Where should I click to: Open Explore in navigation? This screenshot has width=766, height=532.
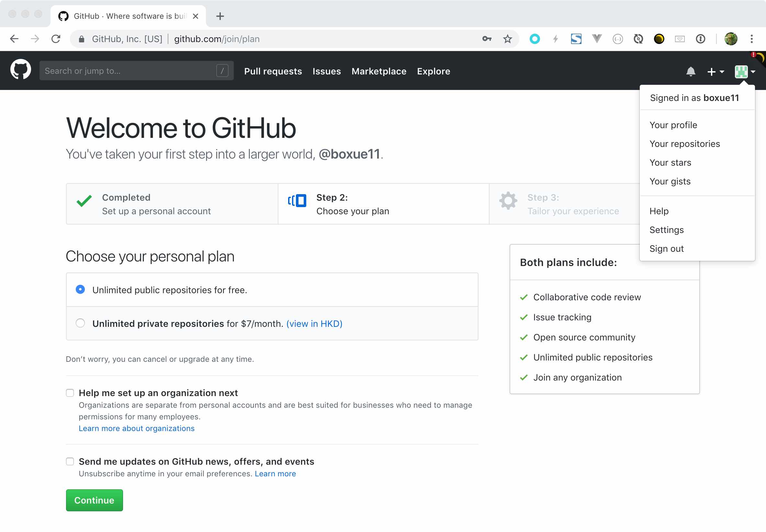(434, 71)
